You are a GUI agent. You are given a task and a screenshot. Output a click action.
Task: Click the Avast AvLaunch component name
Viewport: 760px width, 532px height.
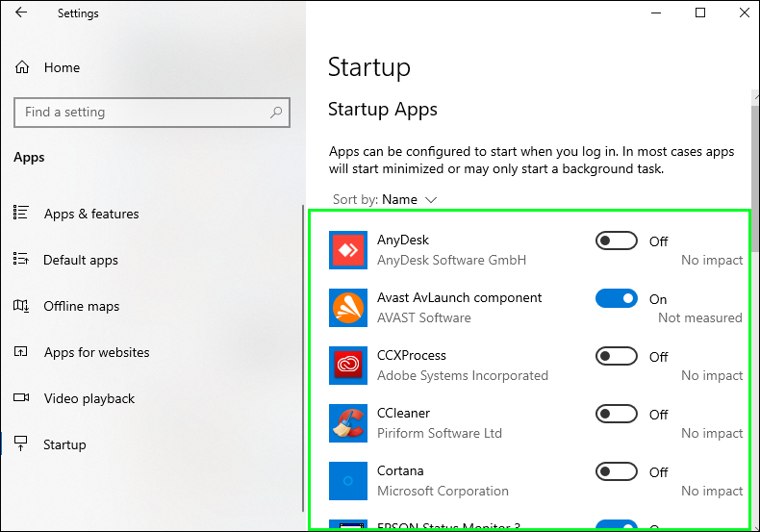[459, 297]
